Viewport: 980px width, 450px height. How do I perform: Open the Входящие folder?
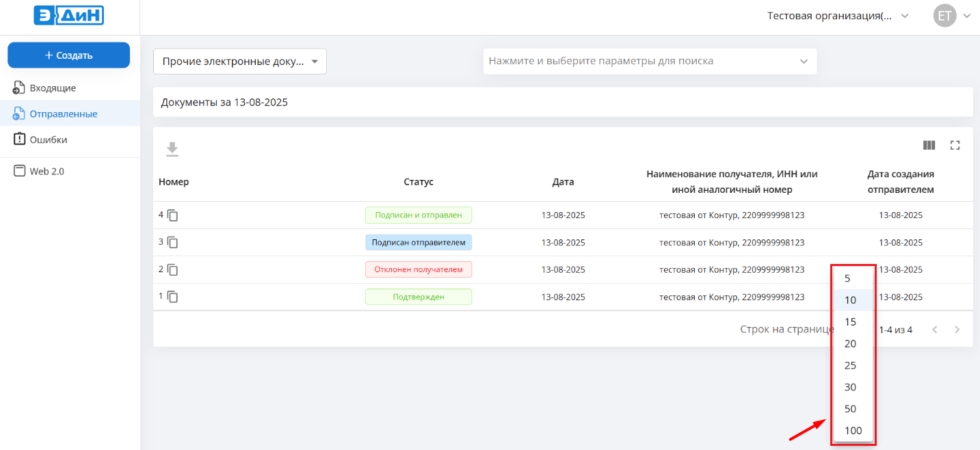(53, 88)
